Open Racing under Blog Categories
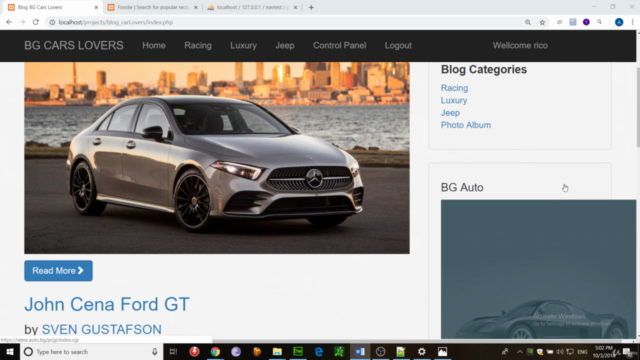Screen dimensions: 640x360 tap(454, 88)
